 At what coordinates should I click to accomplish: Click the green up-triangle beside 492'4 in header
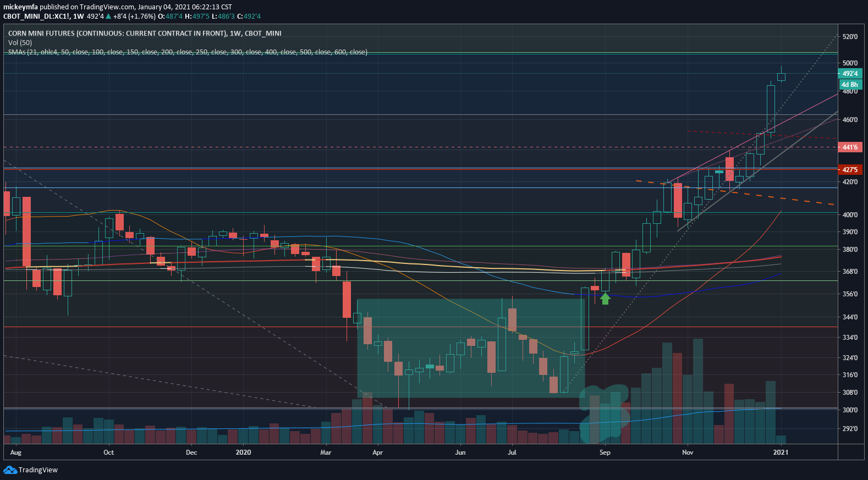click(108, 16)
